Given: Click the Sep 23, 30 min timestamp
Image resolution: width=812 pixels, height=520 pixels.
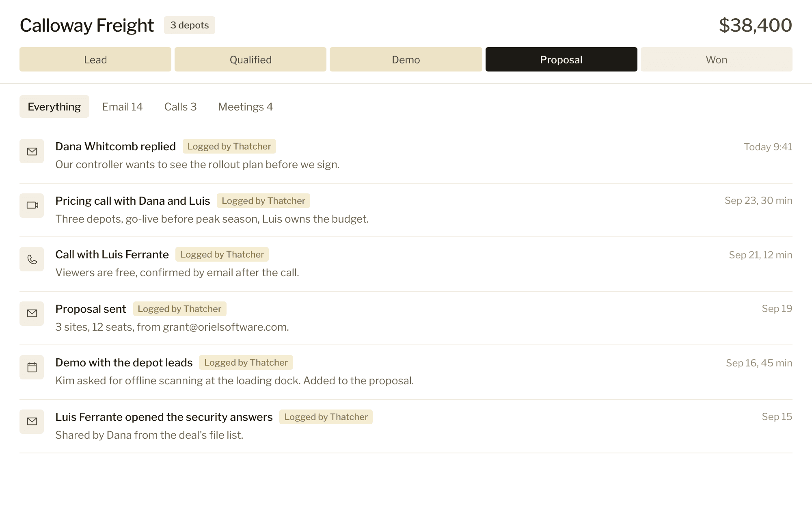Looking at the screenshot, I should pos(758,200).
